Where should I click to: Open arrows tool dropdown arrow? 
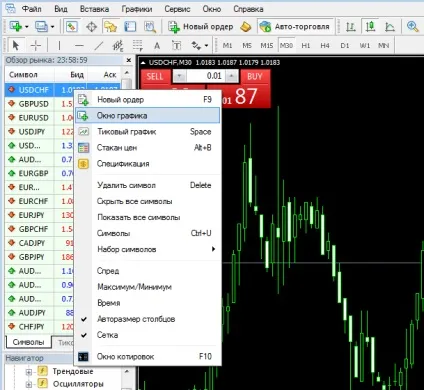206,46
